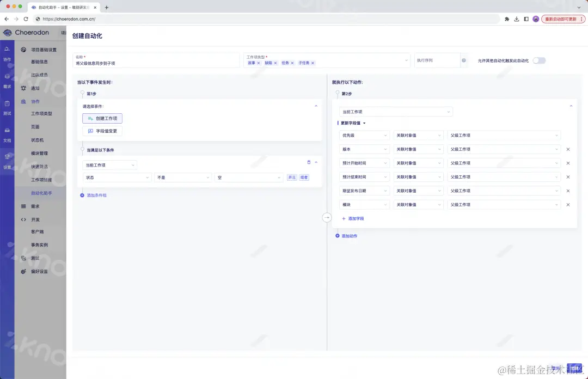Click the browser side panel icon
The height and width of the screenshot is (379, 588).
tap(526, 19)
